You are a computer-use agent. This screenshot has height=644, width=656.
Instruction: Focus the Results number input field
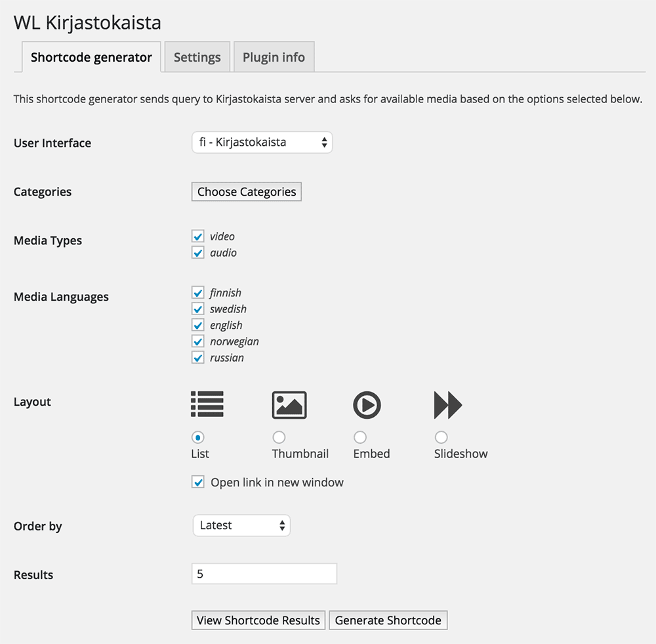[x=264, y=574]
